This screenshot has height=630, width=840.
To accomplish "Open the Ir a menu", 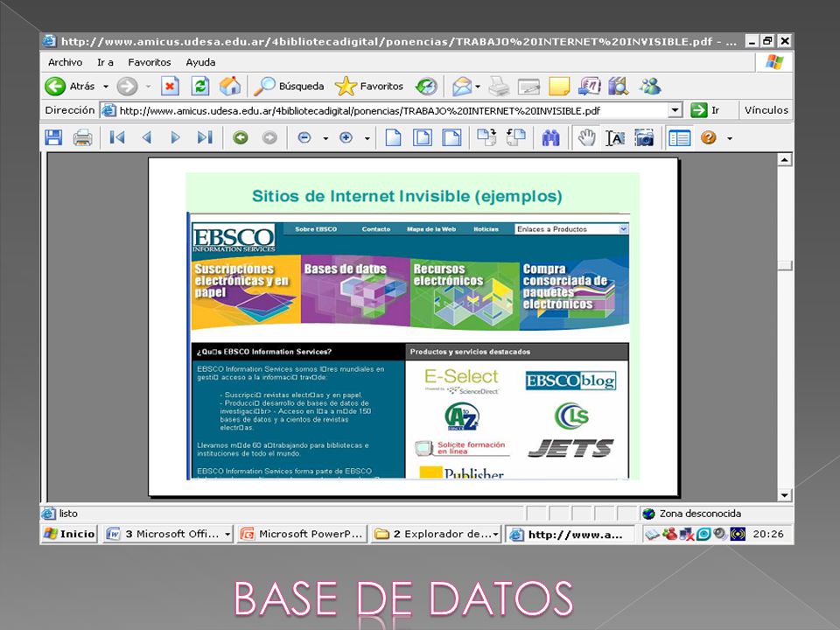I will (x=105, y=62).
